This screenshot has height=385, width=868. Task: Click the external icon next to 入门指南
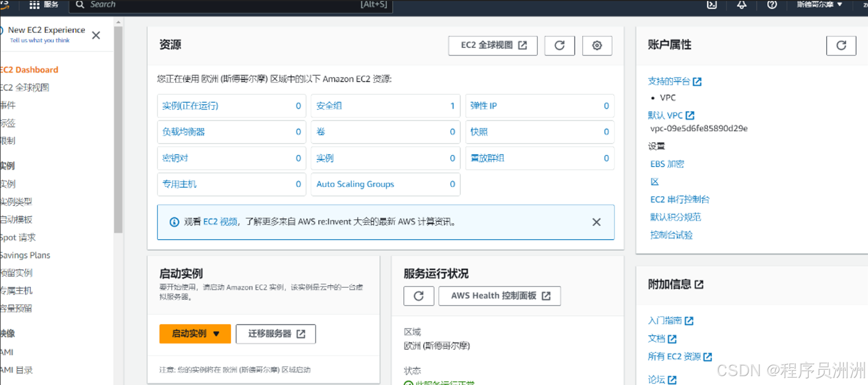pyautogui.click(x=689, y=321)
